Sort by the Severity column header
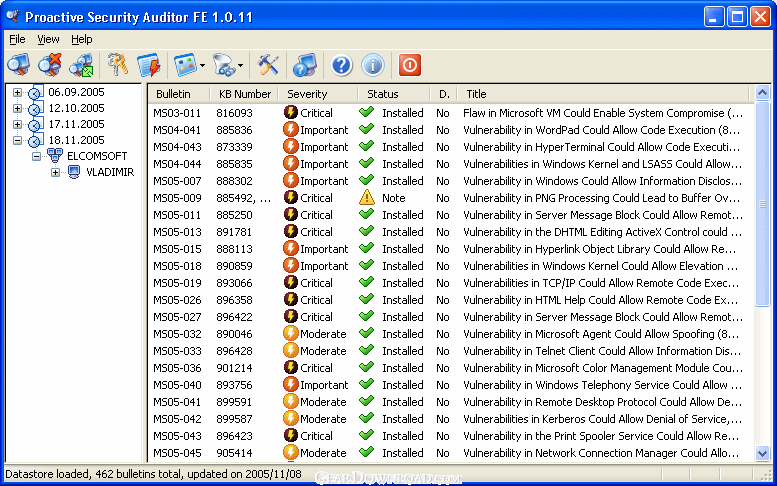The image size is (777, 486). tap(318, 94)
